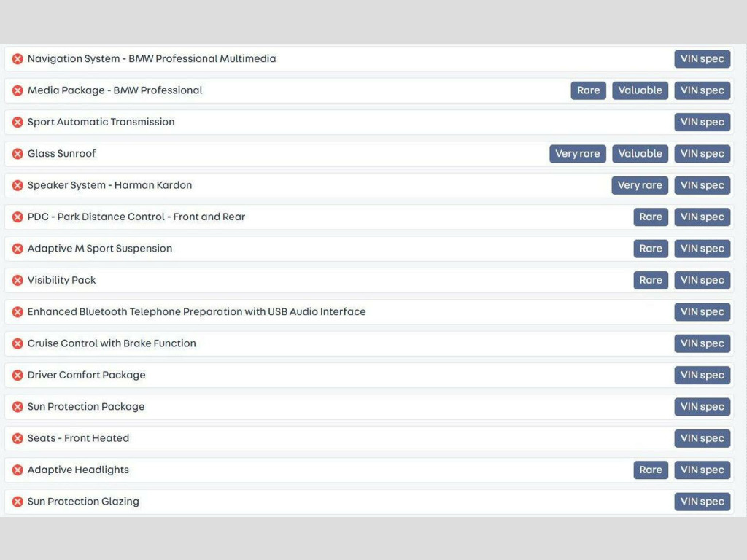Select the Enhanced Bluetooth Telephone Preparation row text
The width and height of the screenshot is (747, 560).
pyautogui.click(x=196, y=312)
